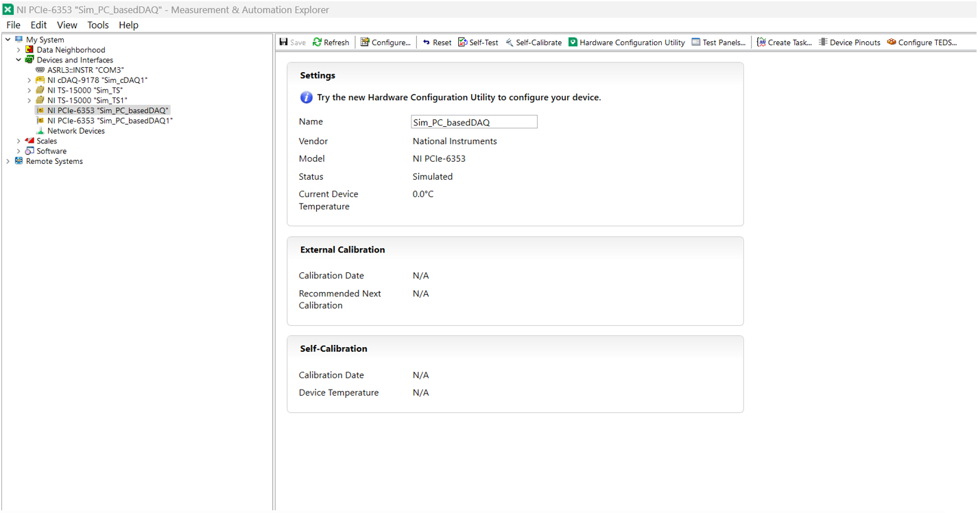Viewport: 980px width, 513px height.
Task: Click the blue info icon in Settings
Action: pos(307,97)
